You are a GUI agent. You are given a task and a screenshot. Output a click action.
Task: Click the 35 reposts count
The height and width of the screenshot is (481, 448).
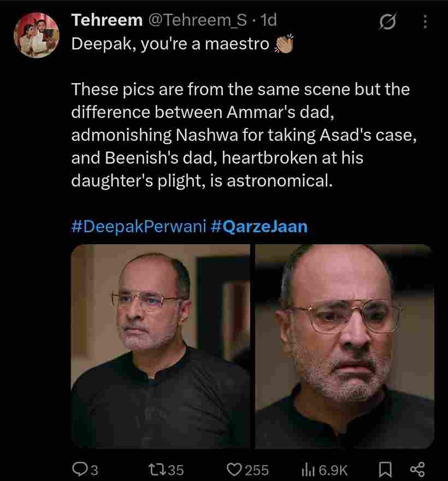pyautogui.click(x=176, y=470)
